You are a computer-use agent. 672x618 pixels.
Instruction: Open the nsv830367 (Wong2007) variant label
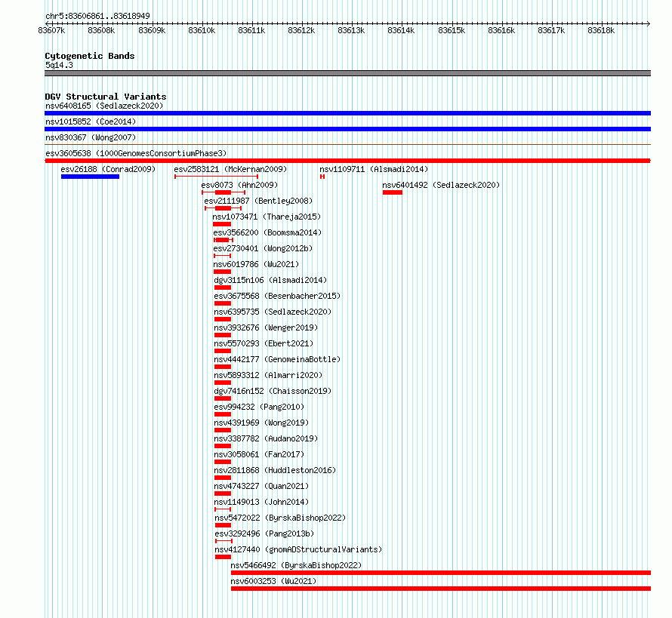tap(91, 137)
